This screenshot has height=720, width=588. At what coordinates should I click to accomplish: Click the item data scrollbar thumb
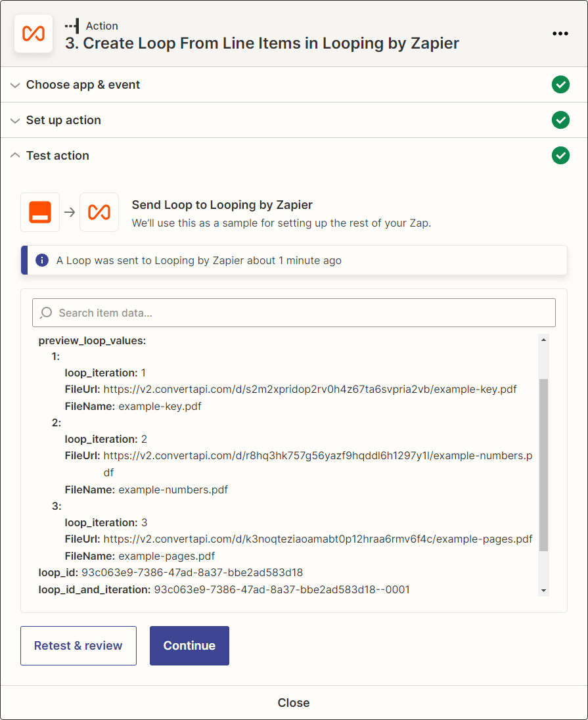543,464
